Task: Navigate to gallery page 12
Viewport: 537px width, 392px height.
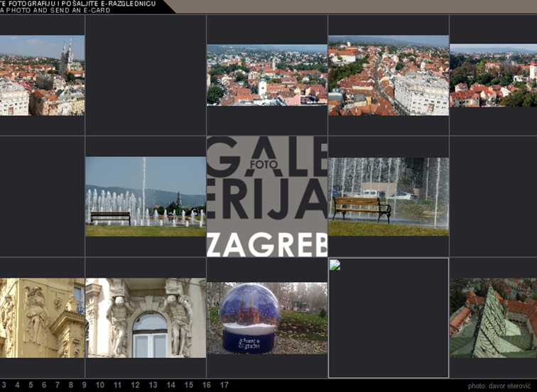Action: (135, 385)
